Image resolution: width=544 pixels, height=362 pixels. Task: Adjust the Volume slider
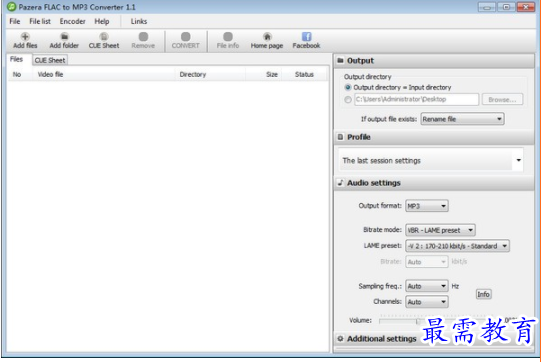[x=418, y=321]
